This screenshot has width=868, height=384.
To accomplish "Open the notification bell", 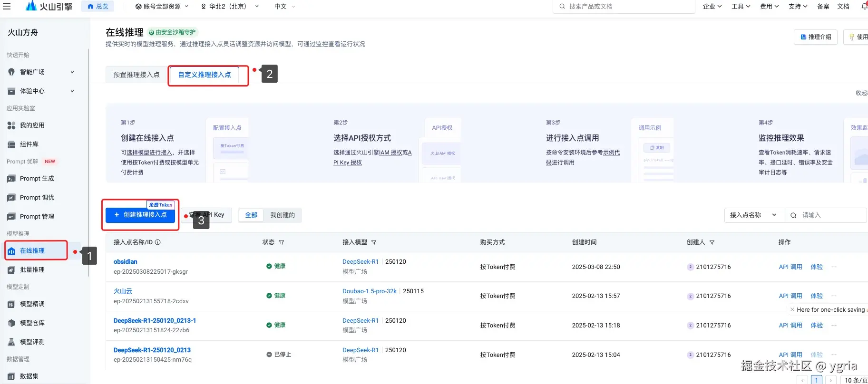I will pyautogui.click(x=864, y=6).
